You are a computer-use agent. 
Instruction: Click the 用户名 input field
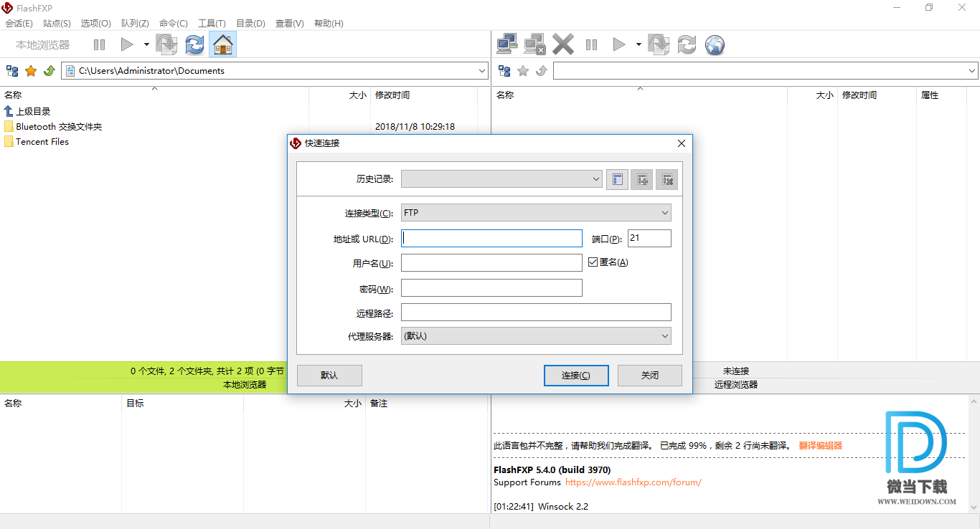[x=491, y=263]
